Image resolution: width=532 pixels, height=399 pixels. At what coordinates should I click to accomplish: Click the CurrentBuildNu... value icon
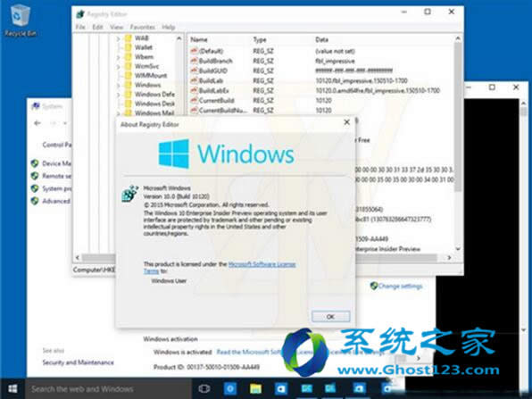(194, 110)
